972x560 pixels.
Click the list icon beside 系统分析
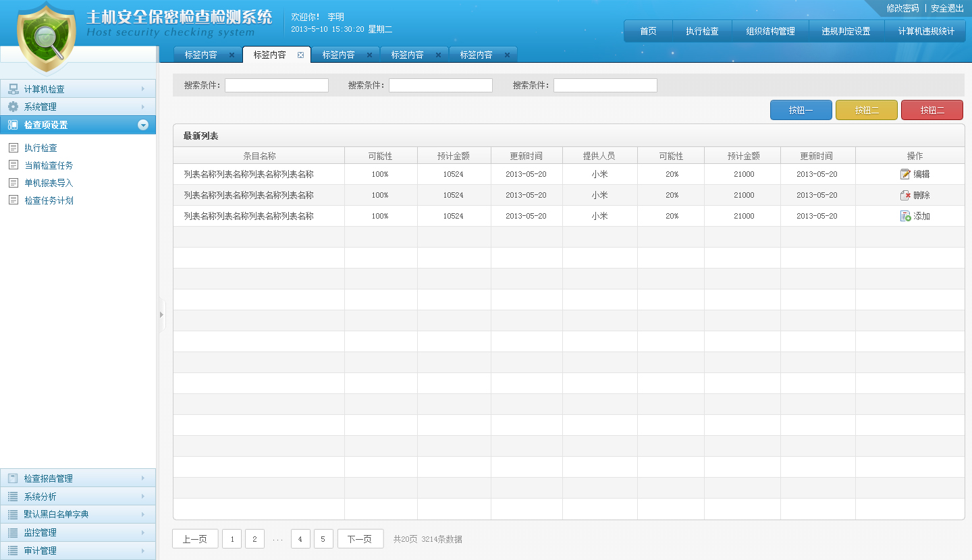pyautogui.click(x=13, y=497)
